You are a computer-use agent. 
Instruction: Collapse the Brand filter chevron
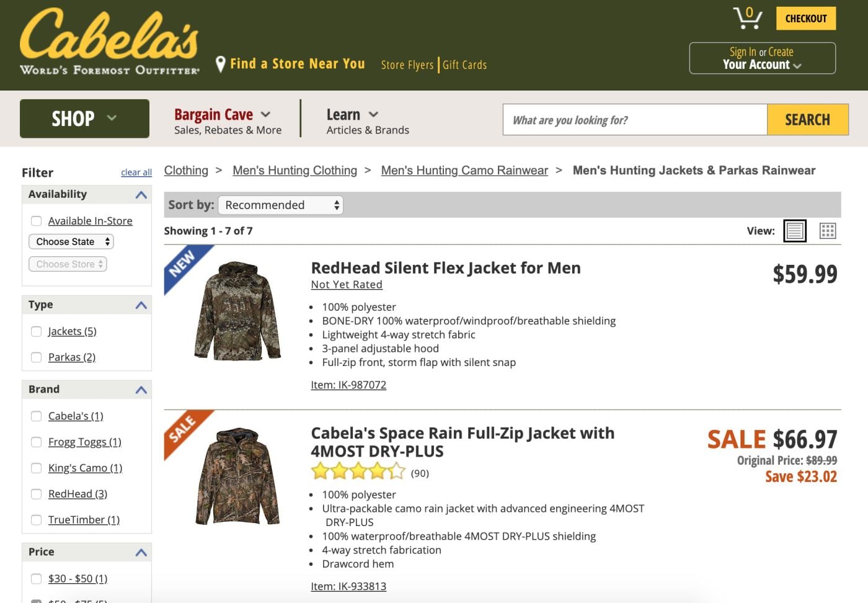click(141, 390)
